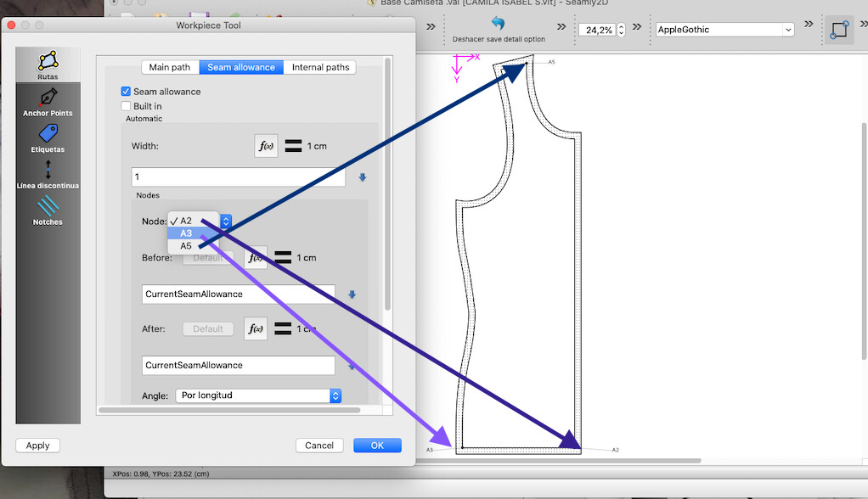The height and width of the screenshot is (499, 868).
Task: Choose node A3 from the dropdown list
Action: point(186,233)
